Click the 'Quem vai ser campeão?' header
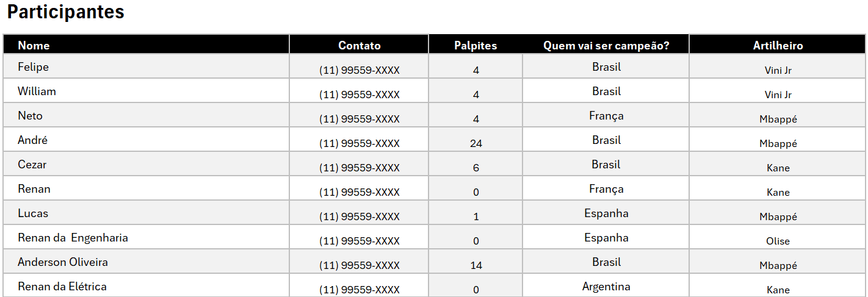Viewport: 868px width, 297px height. pos(606,45)
